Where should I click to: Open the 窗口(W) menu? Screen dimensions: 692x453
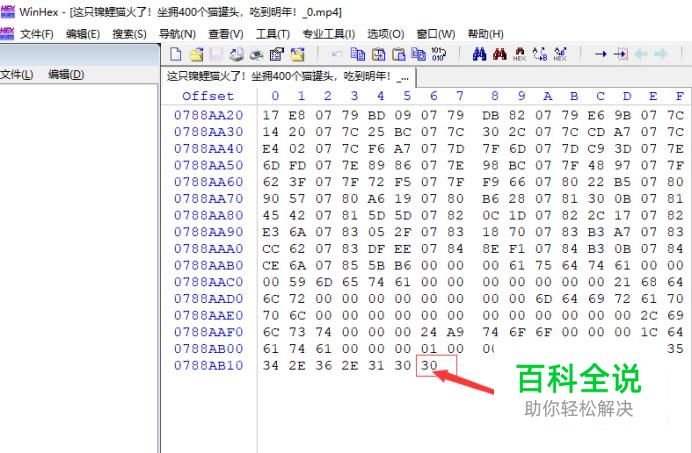[x=436, y=34]
